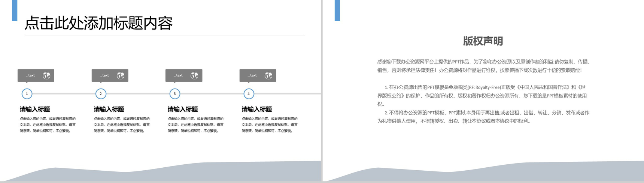Click the globe icon in the third ...text callout
644x183 pixels.
pyautogui.click(x=194, y=75)
